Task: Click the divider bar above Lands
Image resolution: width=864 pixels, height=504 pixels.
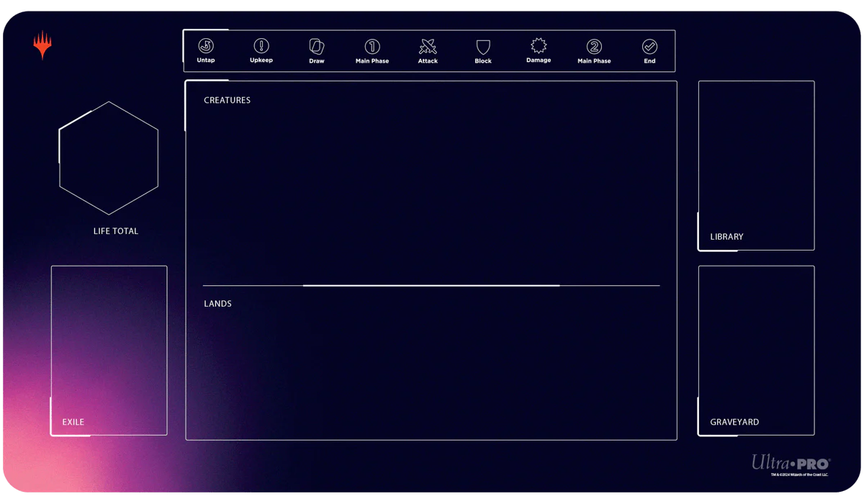Action: [431, 286]
